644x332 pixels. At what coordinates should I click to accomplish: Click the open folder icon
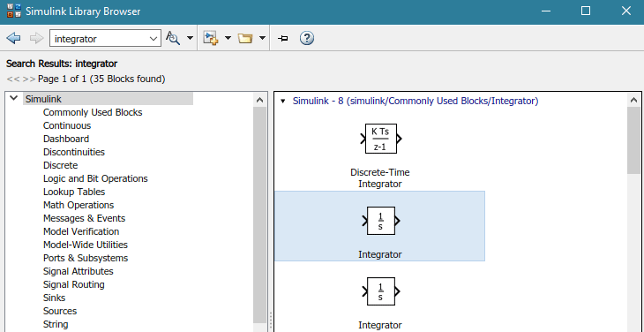[x=245, y=39]
